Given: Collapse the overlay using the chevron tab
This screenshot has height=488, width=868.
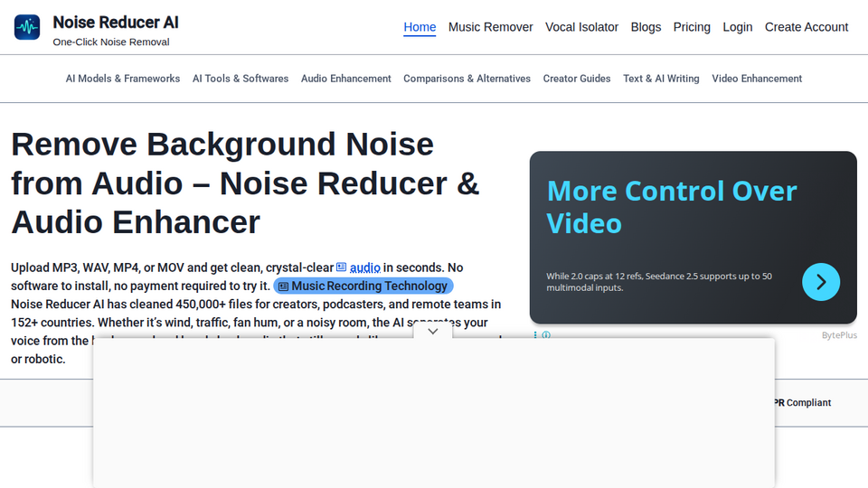Looking at the screenshot, I should (x=433, y=332).
